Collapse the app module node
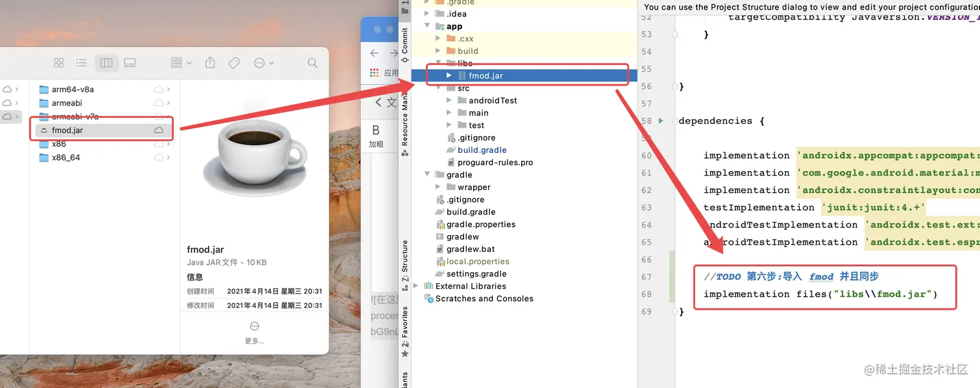The height and width of the screenshot is (388, 980). pos(426,27)
